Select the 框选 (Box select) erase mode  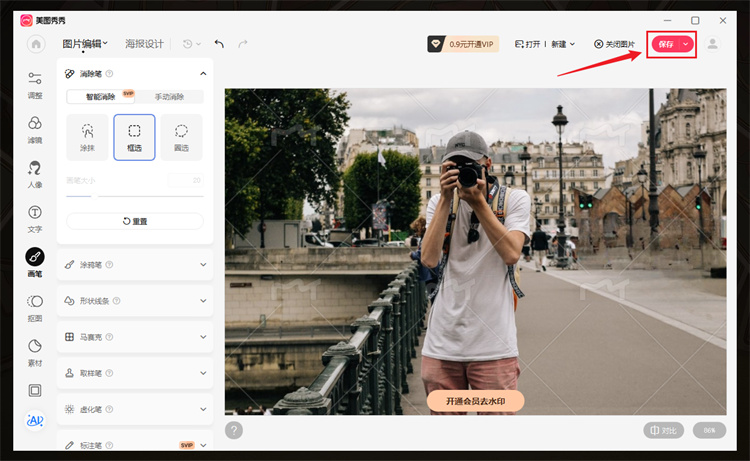tap(134, 137)
